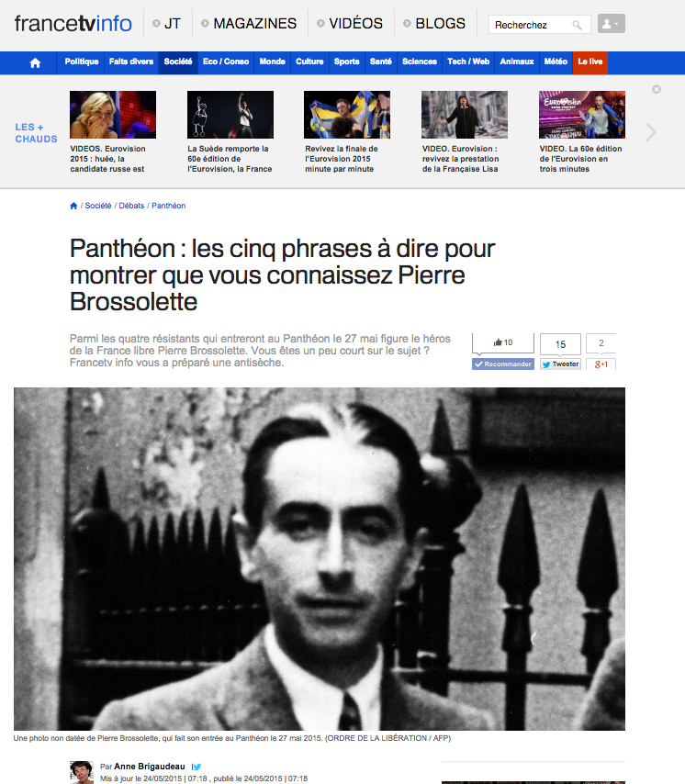
Task: Click the francetvinfo logo
Action: [73, 24]
